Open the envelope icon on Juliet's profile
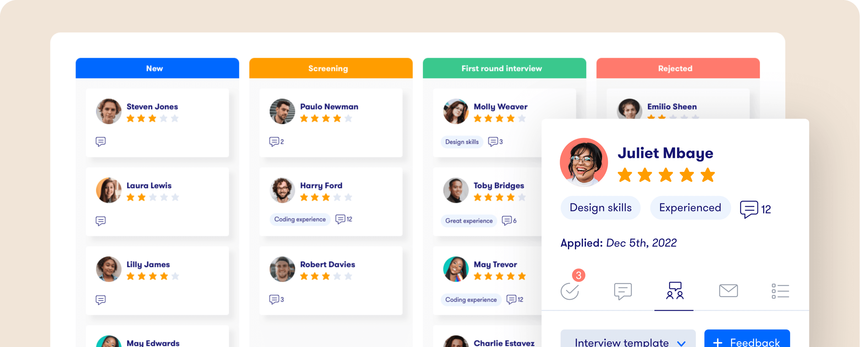Viewport: 868px width, 347px height. [729, 290]
